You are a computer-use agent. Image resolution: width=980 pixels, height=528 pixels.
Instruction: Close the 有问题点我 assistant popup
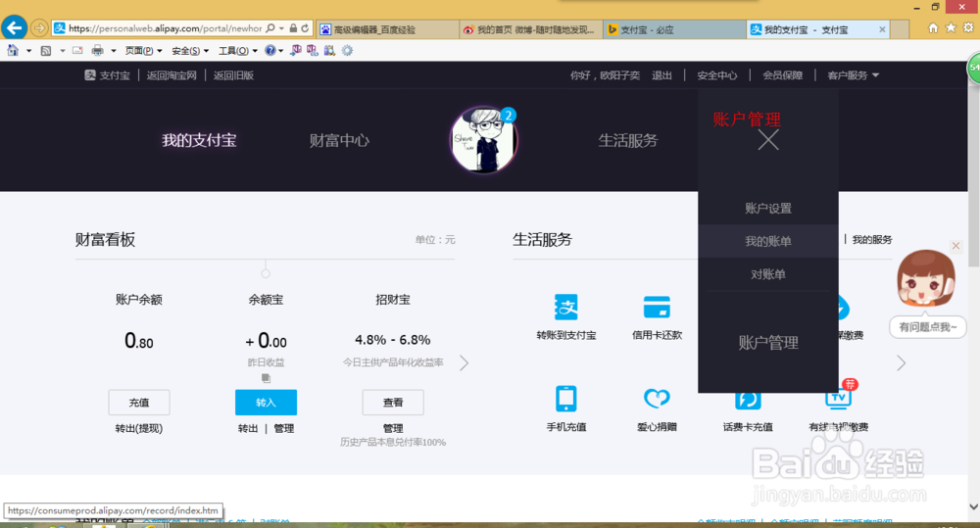click(955, 246)
